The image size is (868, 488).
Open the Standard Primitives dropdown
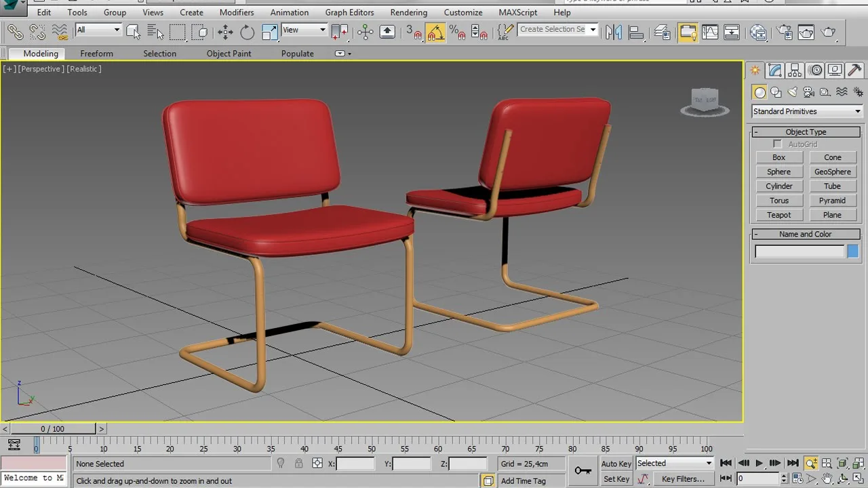click(x=806, y=111)
